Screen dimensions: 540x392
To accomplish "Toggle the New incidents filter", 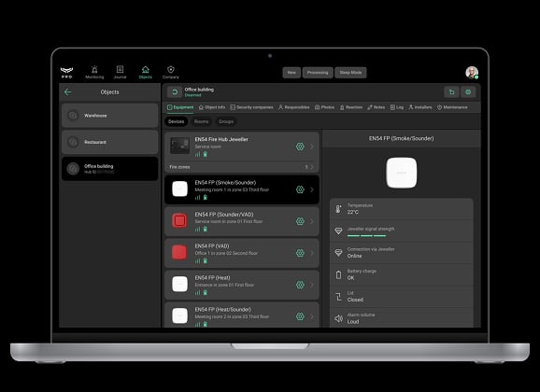I will [291, 73].
